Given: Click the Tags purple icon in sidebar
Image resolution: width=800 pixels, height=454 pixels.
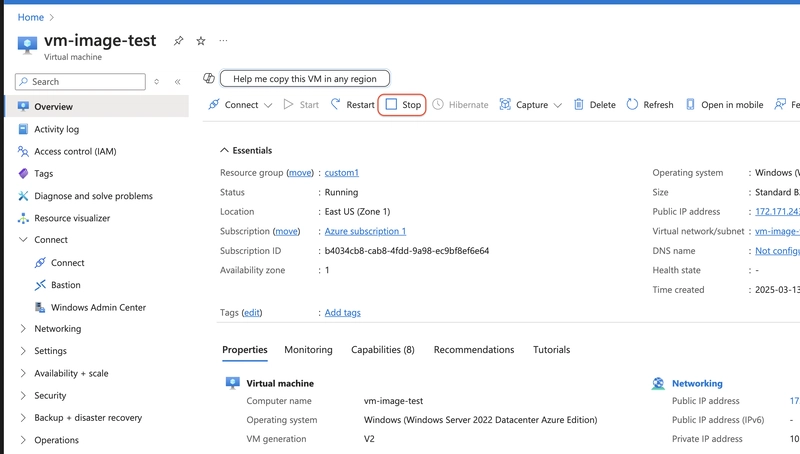Looking at the screenshot, I should pos(23,173).
